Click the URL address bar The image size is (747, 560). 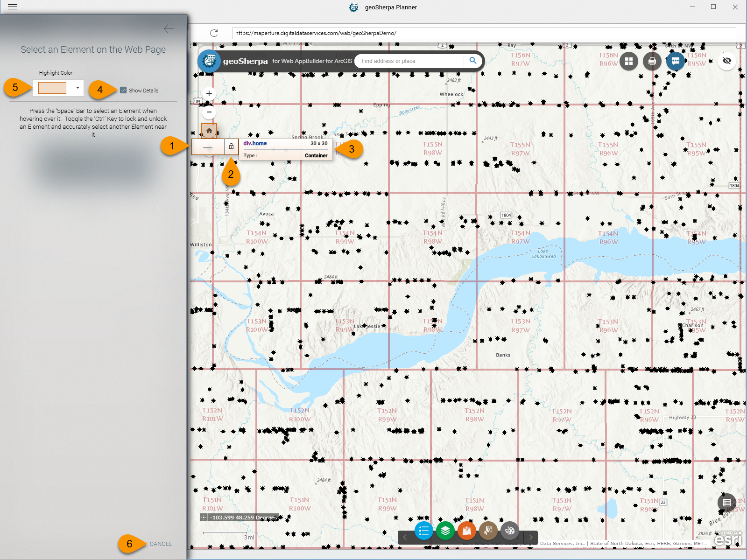coord(484,33)
